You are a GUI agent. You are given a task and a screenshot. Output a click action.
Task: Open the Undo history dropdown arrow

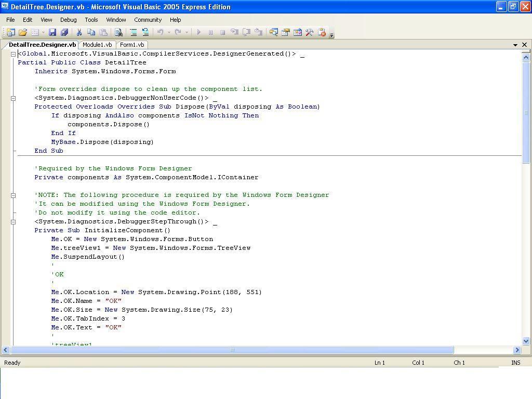[x=169, y=32]
